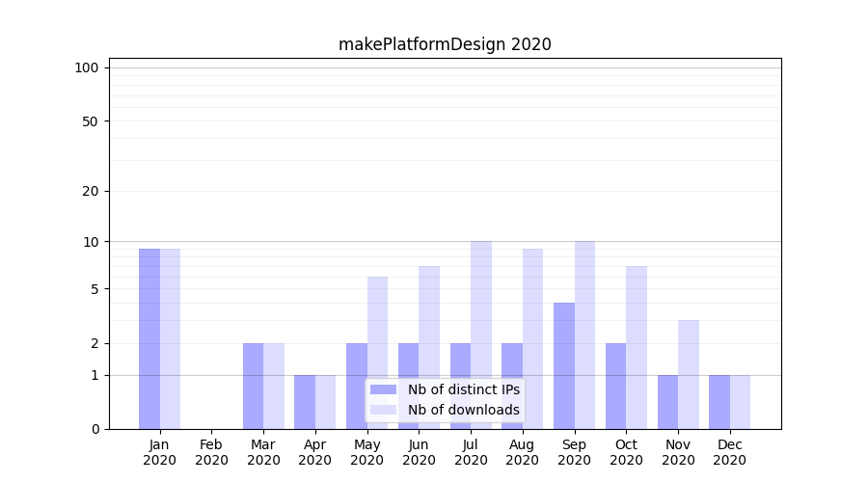Click the 'Nb of downloads' legend label

coord(463,410)
